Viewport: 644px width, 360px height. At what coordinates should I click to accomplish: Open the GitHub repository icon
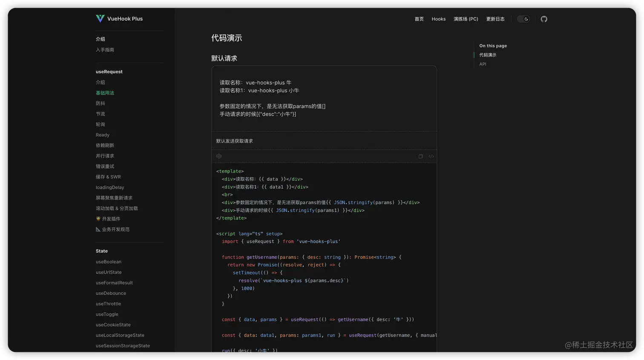pos(544,19)
